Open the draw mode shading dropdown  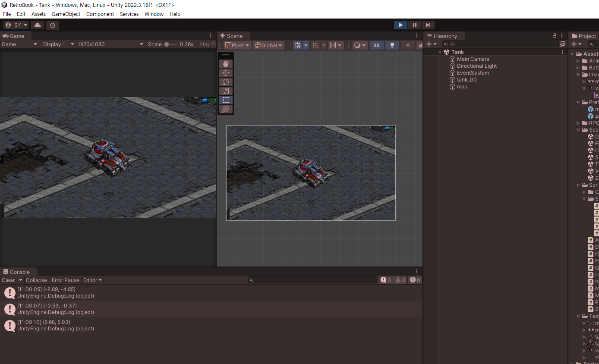pos(360,45)
